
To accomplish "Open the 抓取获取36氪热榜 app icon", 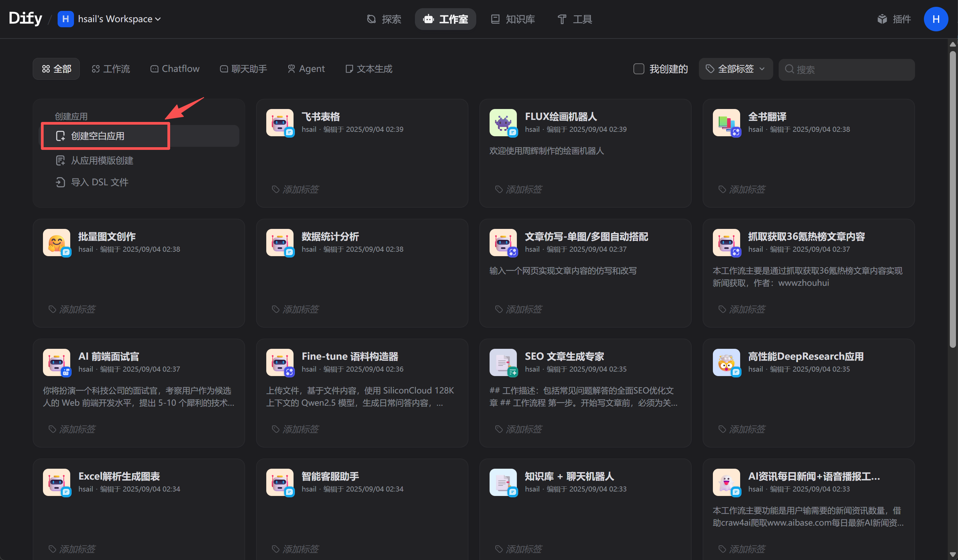I will pos(726,243).
